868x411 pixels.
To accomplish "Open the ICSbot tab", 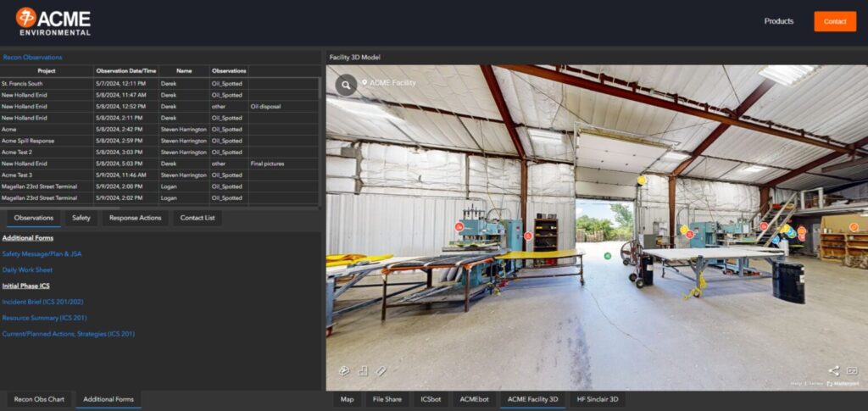I will pyautogui.click(x=431, y=399).
